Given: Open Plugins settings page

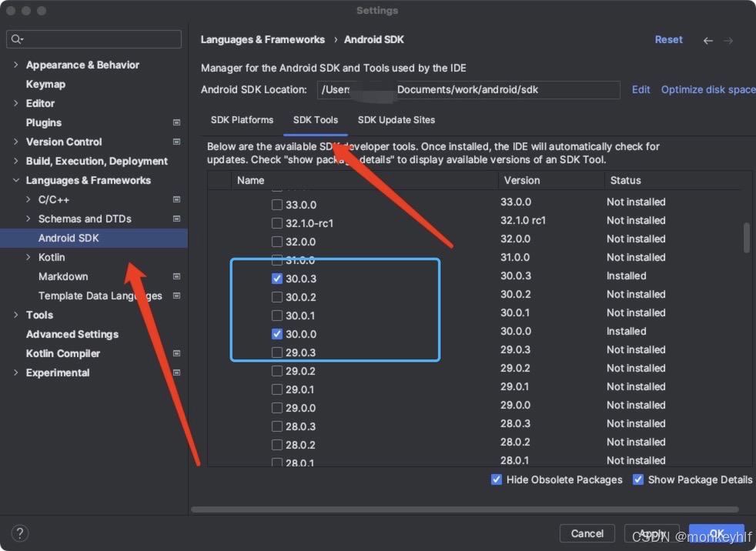Looking at the screenshot, I should click(44, 123).
